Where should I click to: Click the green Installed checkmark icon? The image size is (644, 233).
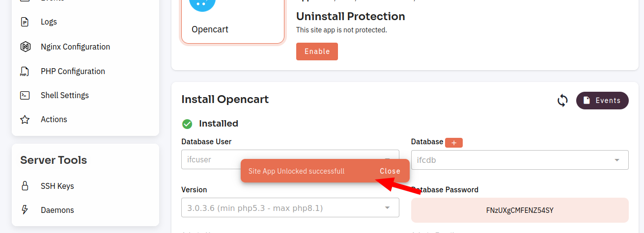pyautogui.click(x=187, y=124)
